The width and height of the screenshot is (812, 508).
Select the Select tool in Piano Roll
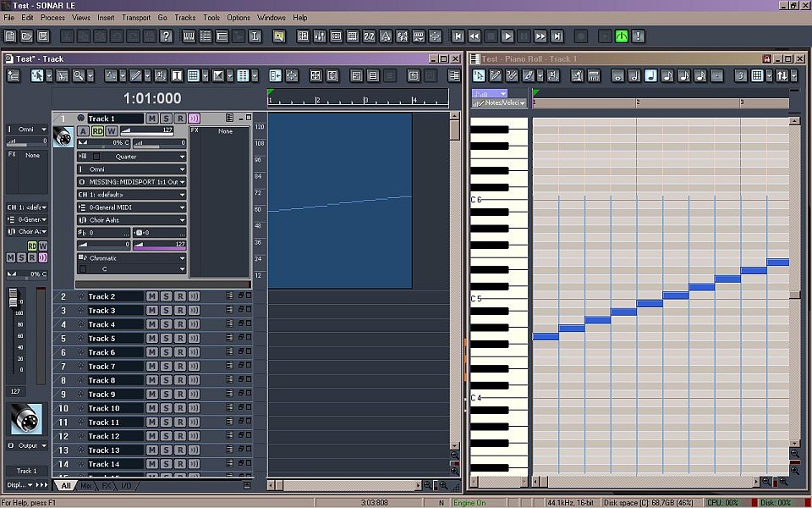[x=479, y=75]
